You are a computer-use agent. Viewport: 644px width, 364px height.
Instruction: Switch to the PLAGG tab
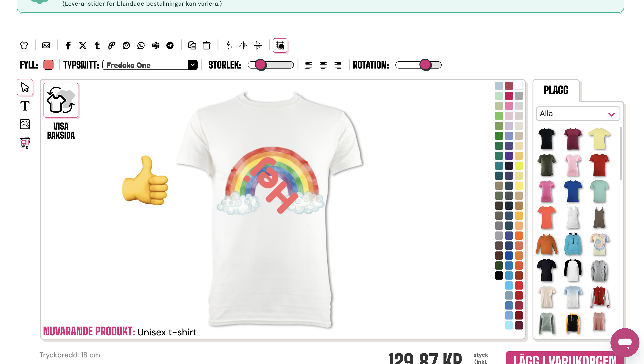(556, 90)
